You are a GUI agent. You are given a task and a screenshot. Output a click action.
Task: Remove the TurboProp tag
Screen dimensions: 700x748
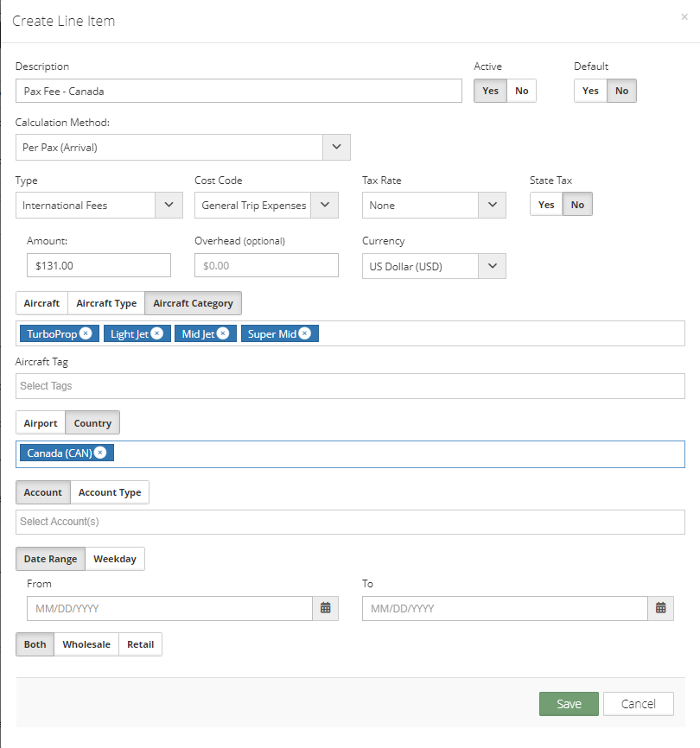click(86, 333)
